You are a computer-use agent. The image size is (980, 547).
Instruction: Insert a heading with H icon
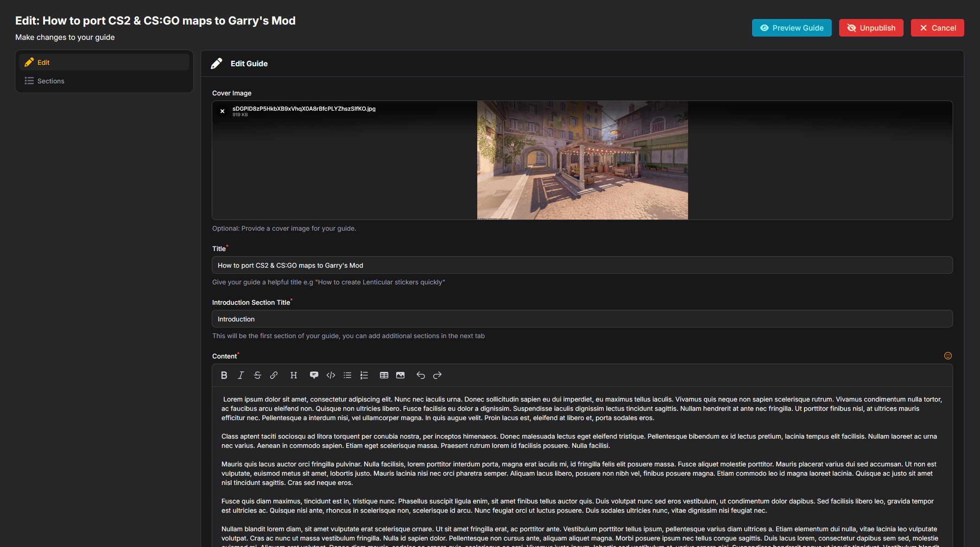tap(293, 375)
